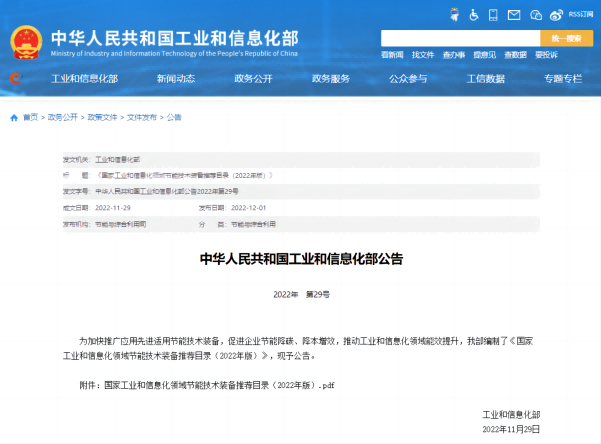This screenshot has height=444, width=601.
Task: Open 专题专栏 navigation menu
Action: 563,79
